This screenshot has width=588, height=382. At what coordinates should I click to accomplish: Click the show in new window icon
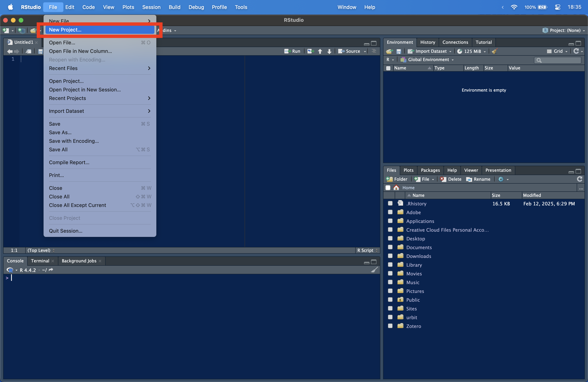pyautogui.click(x=29, y=51)
